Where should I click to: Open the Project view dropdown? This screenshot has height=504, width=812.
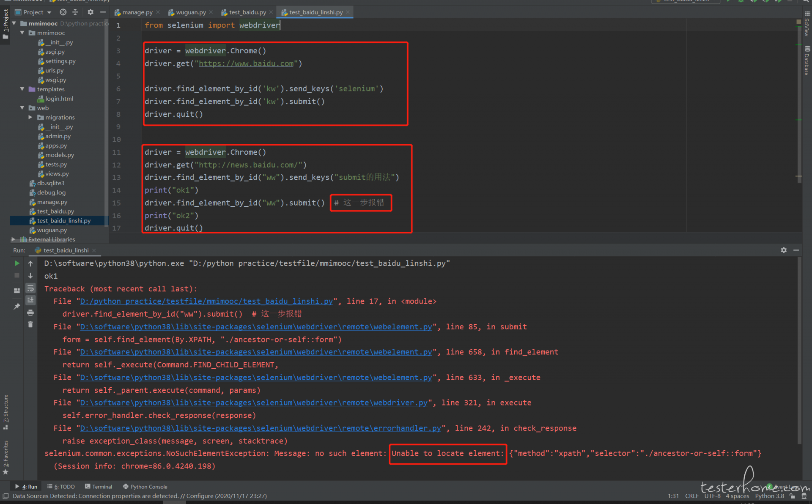click(33, 12)
